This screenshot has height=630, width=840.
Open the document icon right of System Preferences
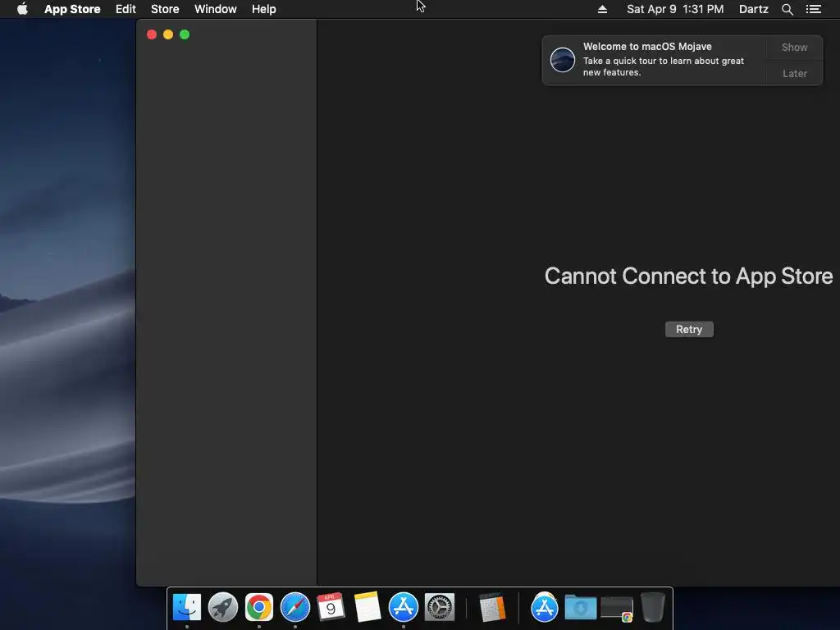pos(492,607)
